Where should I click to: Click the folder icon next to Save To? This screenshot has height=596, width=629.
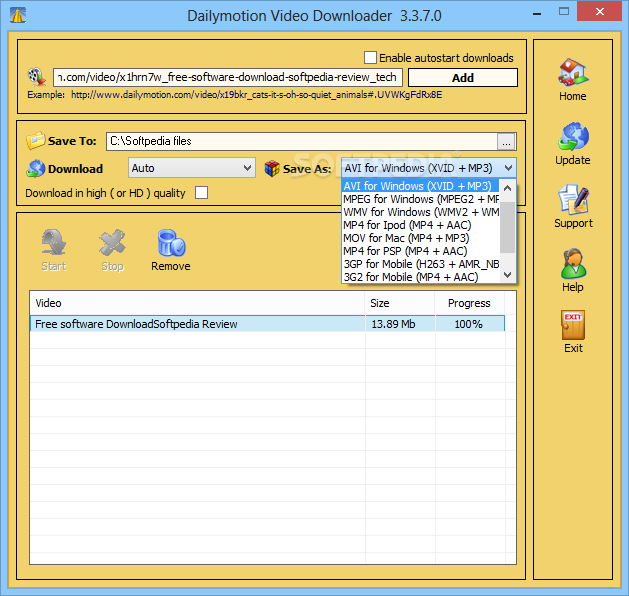point(35,141)
